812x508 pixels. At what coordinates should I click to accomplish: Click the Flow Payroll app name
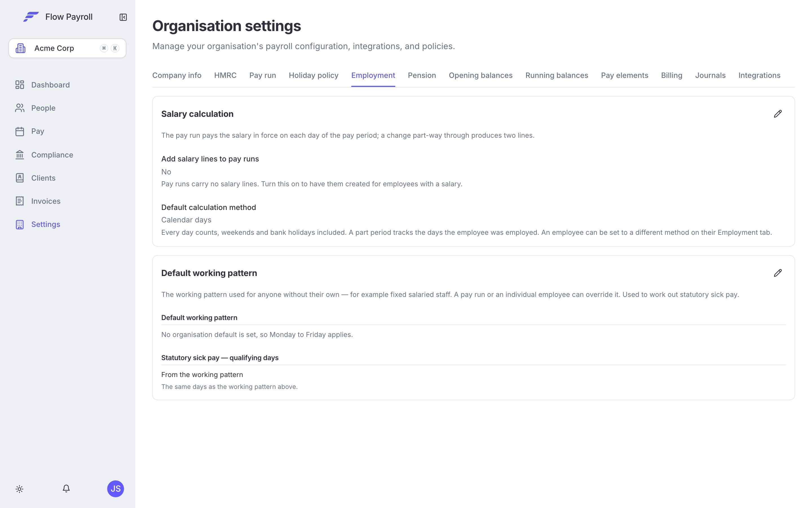pyautogui.click(x=69, y=17)
